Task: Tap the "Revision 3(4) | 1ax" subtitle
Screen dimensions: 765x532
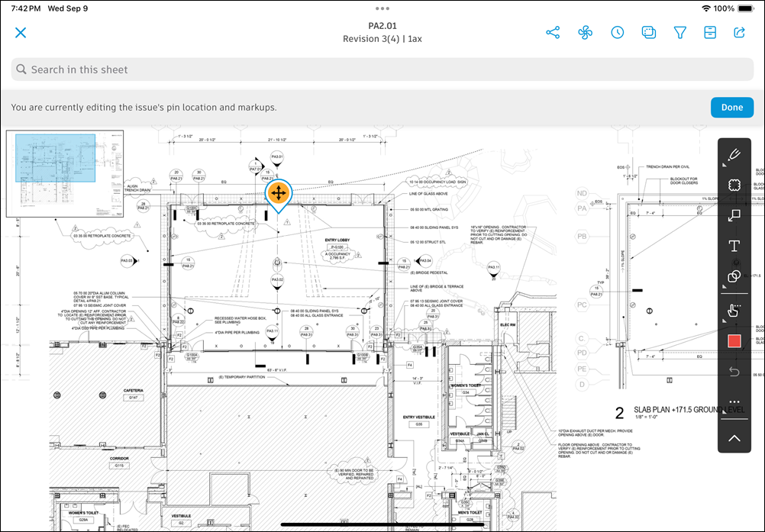Action: [382, 38]
